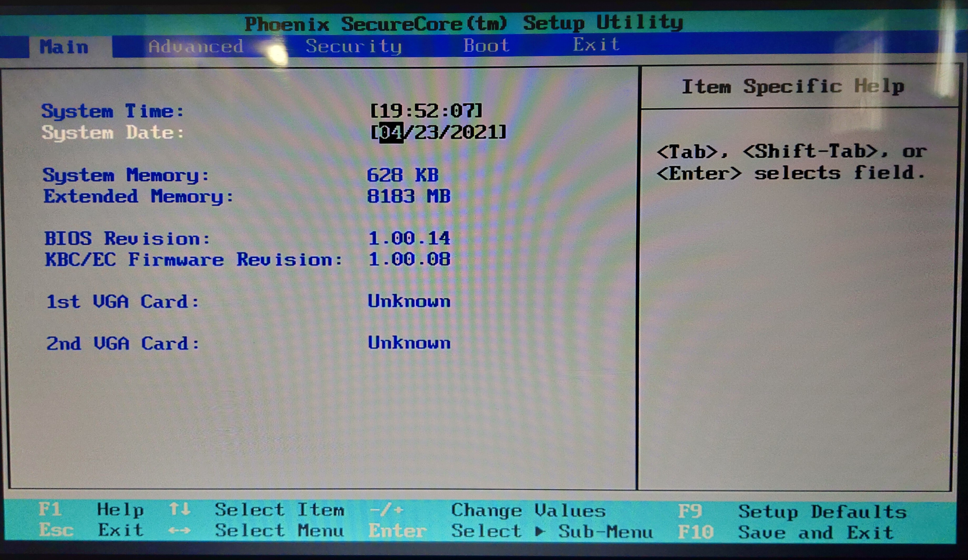Click BIOS revision value 1.00.14
The image size is (968, 560).
coord(409,238)
